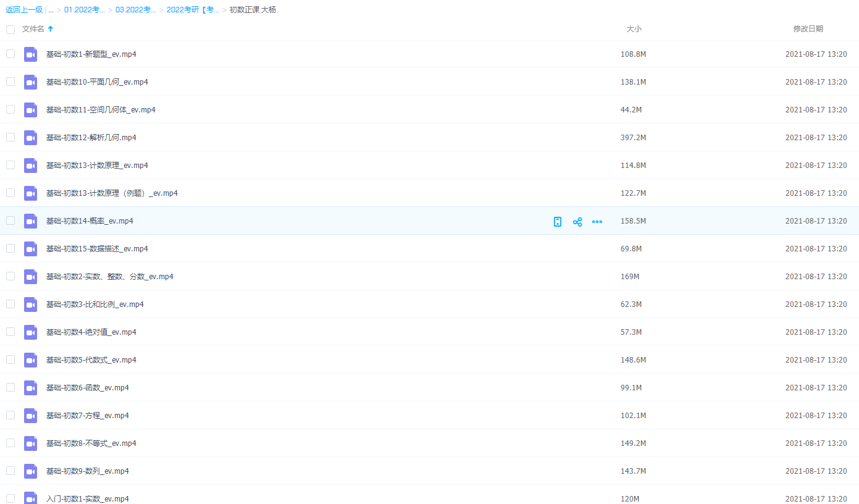Viewport: 859px width, 504px height.
Task: Tick the select-all checkbox beside 文件名
Action: point(10,29)
